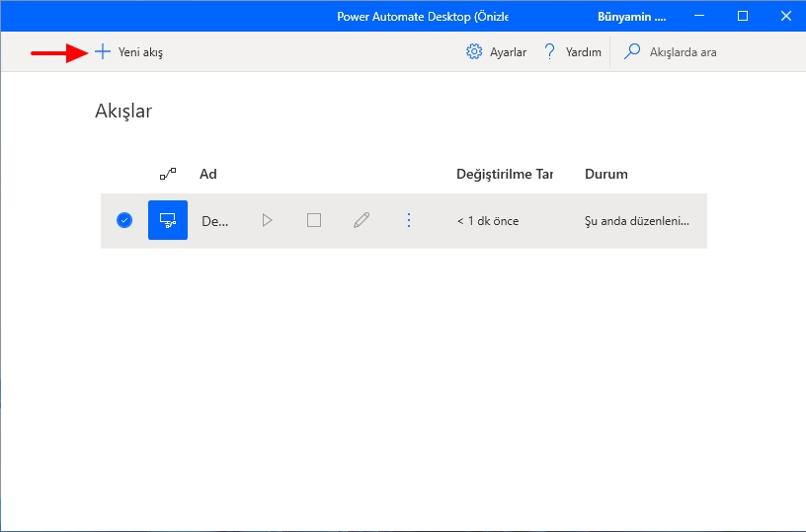Select the flow name starting with De...
Screen dimensions: 806x532
215,221
